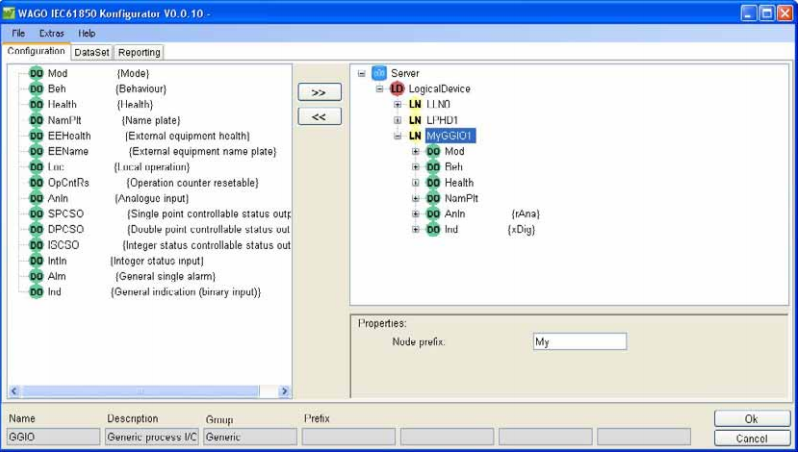The image size is (798, 453).
Task: Click the DO icon beside Mod in left list
Action: [36, 73]
